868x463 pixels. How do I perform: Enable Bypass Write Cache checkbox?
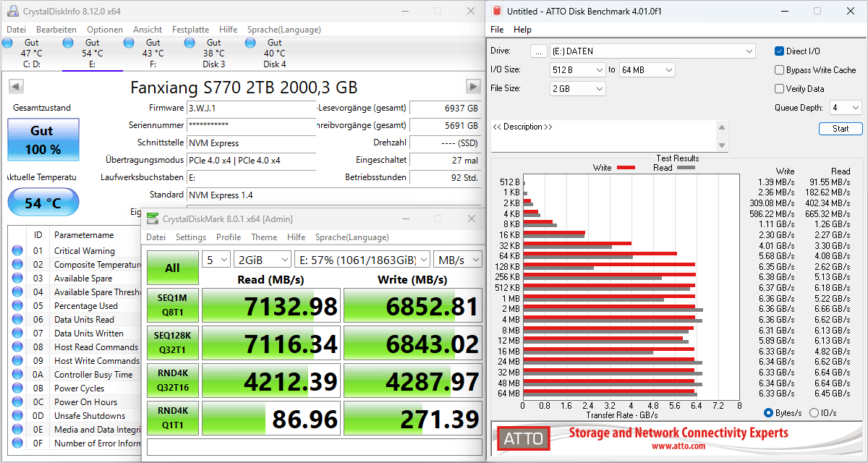[x=779, y=70]
